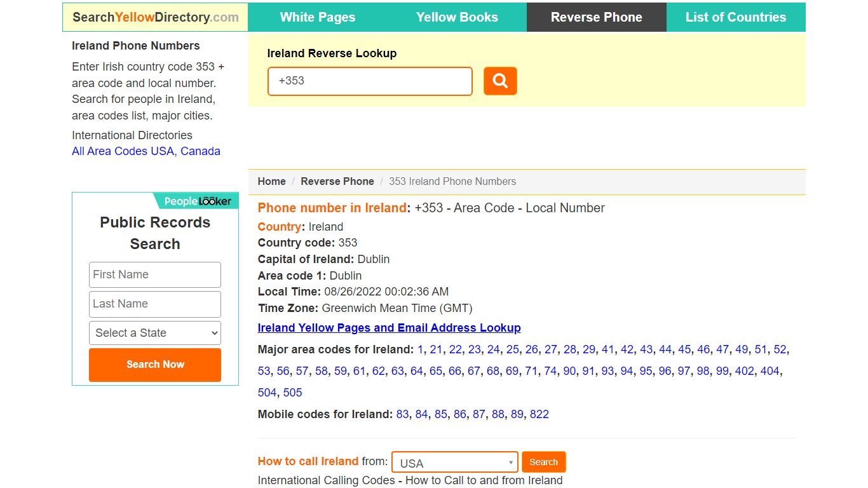Open the SearchYellowDirectory.com logo
Image resolution: width=868 pixels, height=488 pixels.
click(x=155, y=17)
